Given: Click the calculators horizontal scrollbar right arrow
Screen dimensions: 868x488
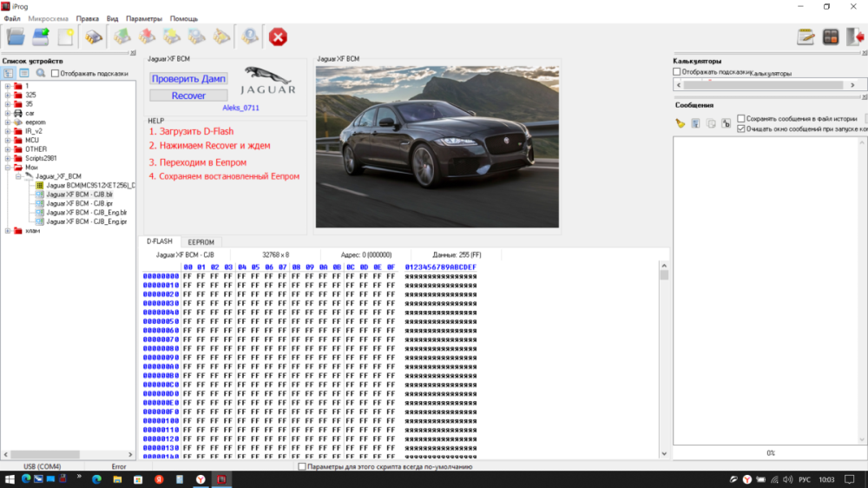Looking at the screenshot, I should (x=852, y=85).
